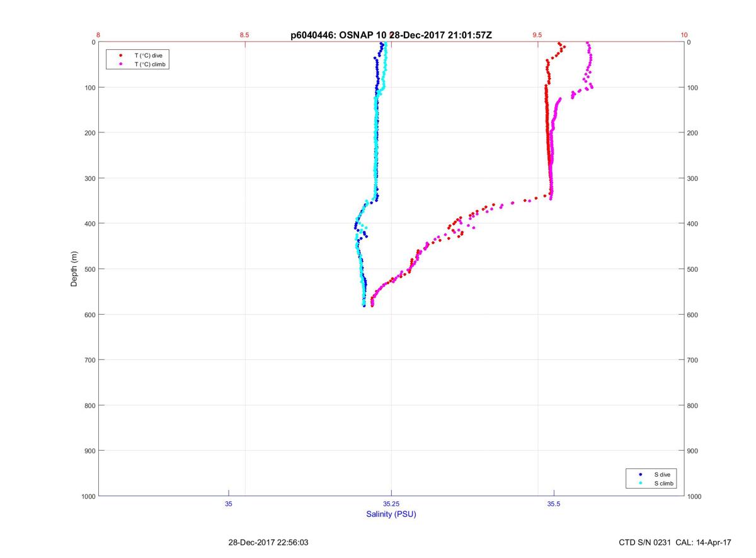Select the 'S dive' legend entry

coord(663,474)
